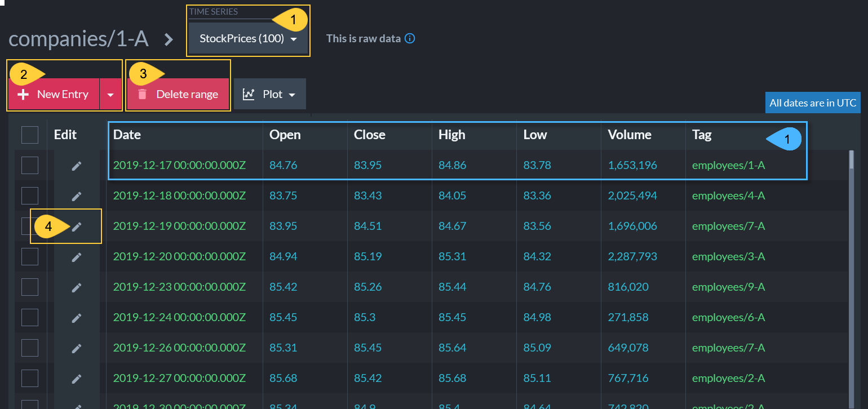
Task: Click the Close value 85.3
Action: [x=365, y=318]
